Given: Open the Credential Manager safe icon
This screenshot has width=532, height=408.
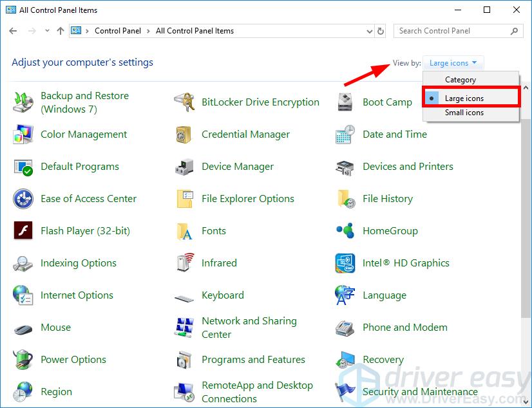Looking at the screenshot, I should [184, 134].
